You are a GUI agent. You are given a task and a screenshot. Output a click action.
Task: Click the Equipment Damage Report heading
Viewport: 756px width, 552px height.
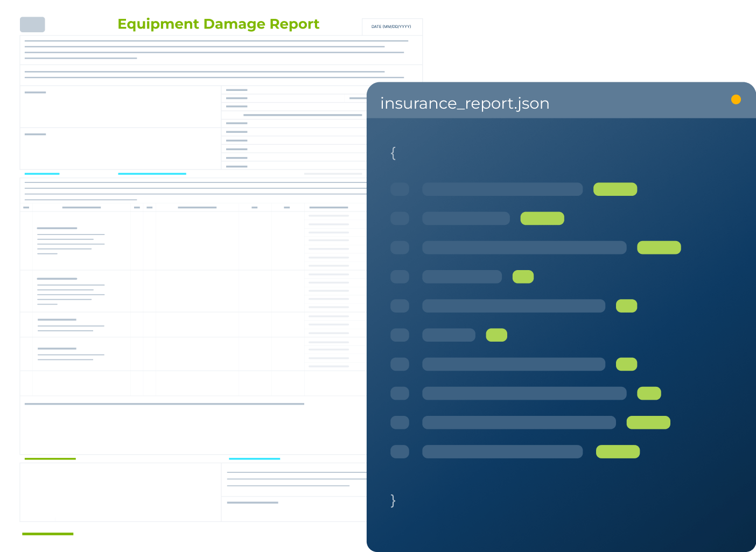click(218, 24)
